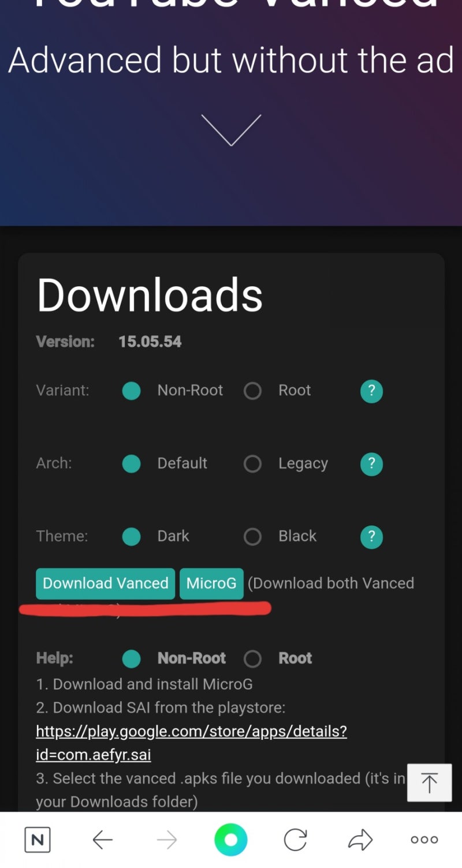The width and height of the screenshot is (462, 868).
Task: Select the Dark theme radio button
Action: [132, 537]
